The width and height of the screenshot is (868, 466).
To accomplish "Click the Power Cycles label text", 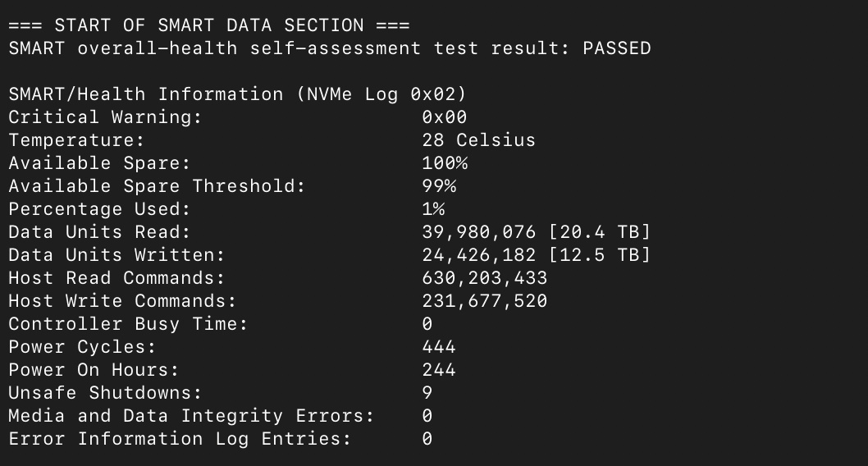I will (82, 347).
